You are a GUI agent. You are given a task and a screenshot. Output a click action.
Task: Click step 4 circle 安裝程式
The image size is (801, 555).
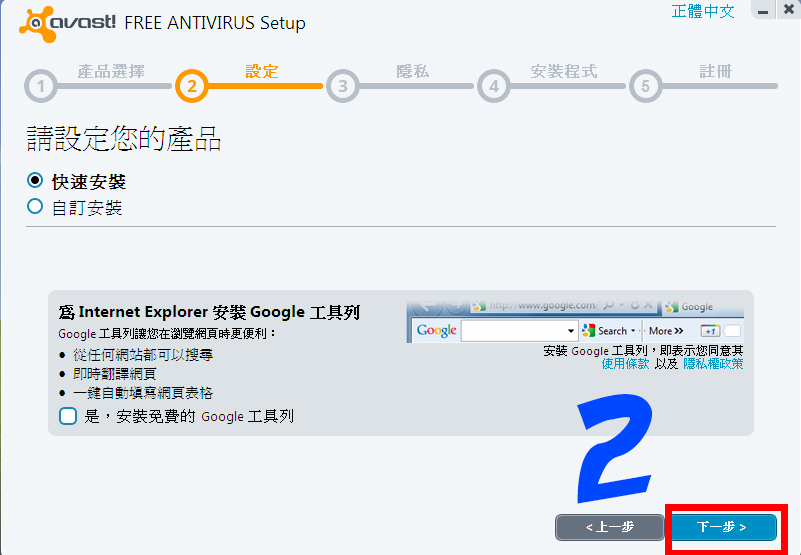point(493,86)
